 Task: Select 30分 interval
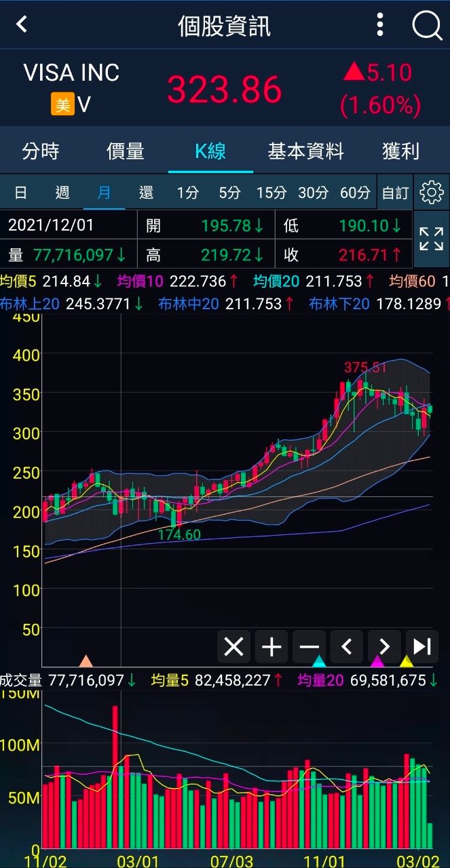pyautogui.click(x=313, y=193)
